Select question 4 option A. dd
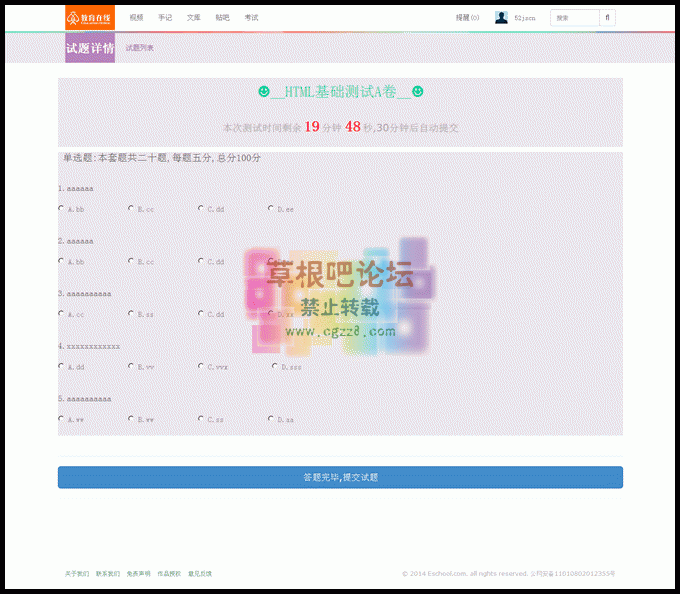 click(x=61, y=366)
